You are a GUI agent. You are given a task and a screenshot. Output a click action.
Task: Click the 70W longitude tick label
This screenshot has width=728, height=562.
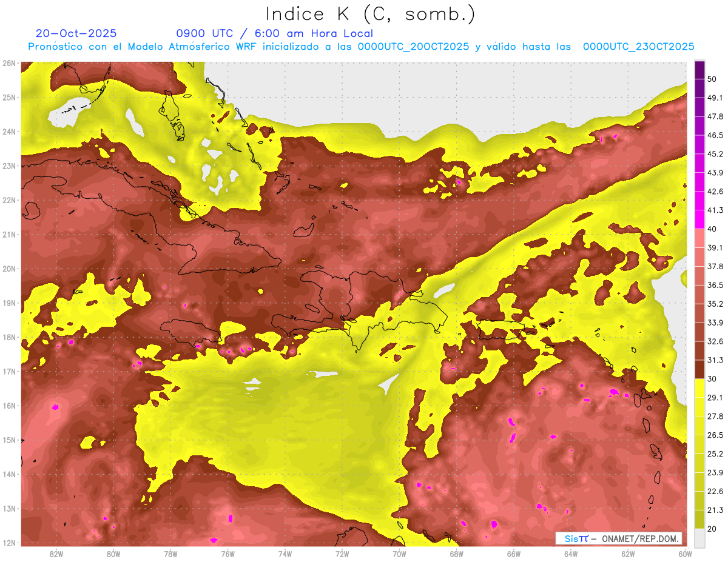click(399, 554)
